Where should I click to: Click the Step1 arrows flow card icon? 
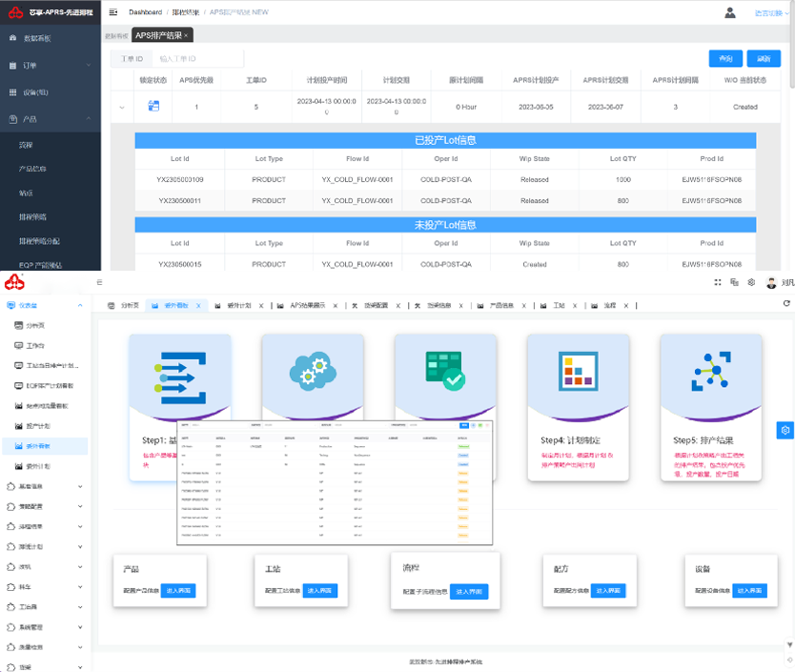tap(180, 377)
